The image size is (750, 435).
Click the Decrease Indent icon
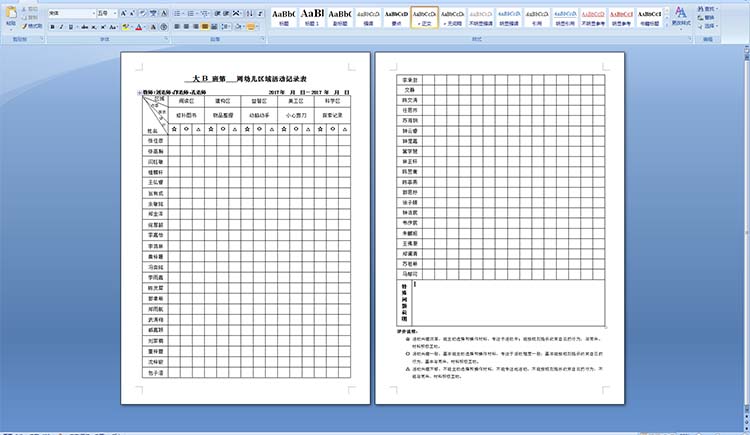point(217,13)
